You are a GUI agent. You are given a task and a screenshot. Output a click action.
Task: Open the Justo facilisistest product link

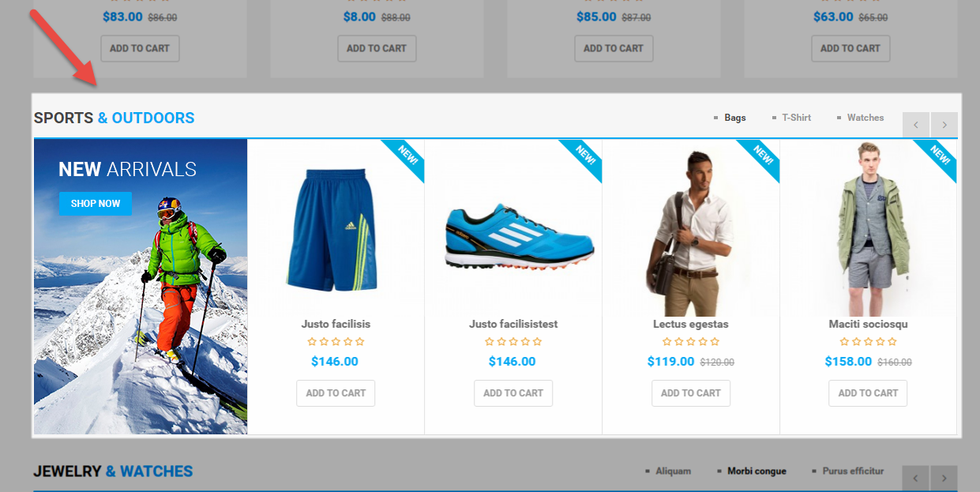(513, 325)
